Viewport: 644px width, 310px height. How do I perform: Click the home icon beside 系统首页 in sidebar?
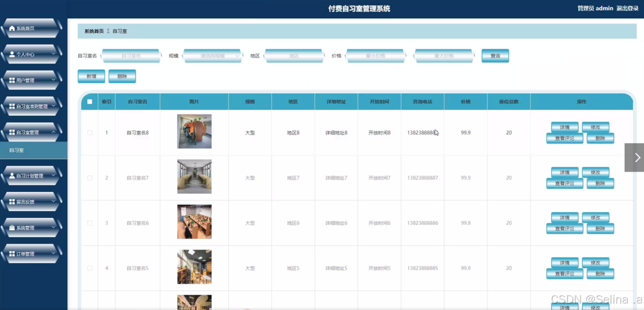12,29
